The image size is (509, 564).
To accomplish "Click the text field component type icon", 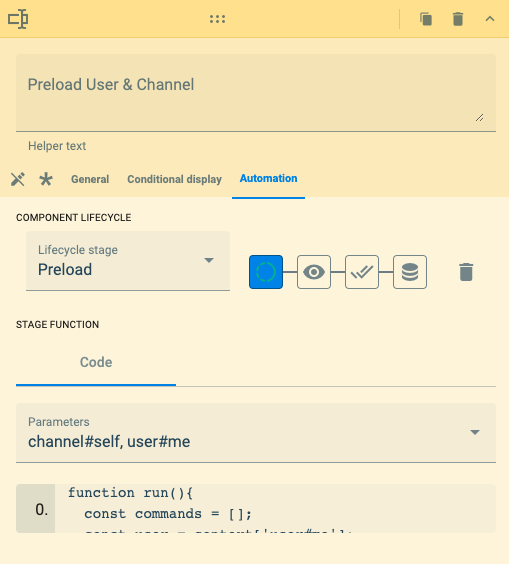I will [18, 19].
